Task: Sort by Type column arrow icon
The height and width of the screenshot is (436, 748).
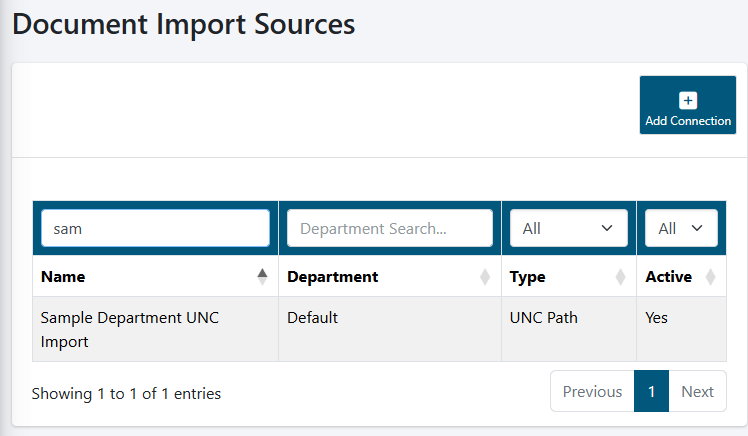Action: (620, 277)
